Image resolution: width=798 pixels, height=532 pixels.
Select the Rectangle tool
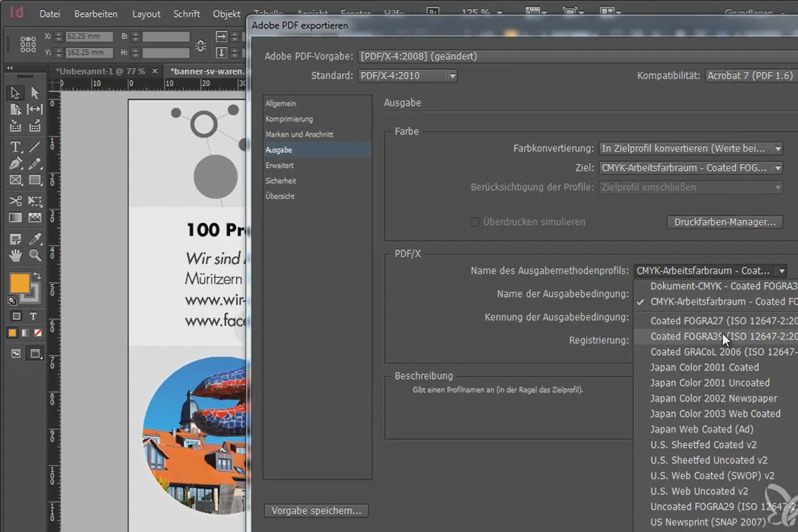point(35,180)
